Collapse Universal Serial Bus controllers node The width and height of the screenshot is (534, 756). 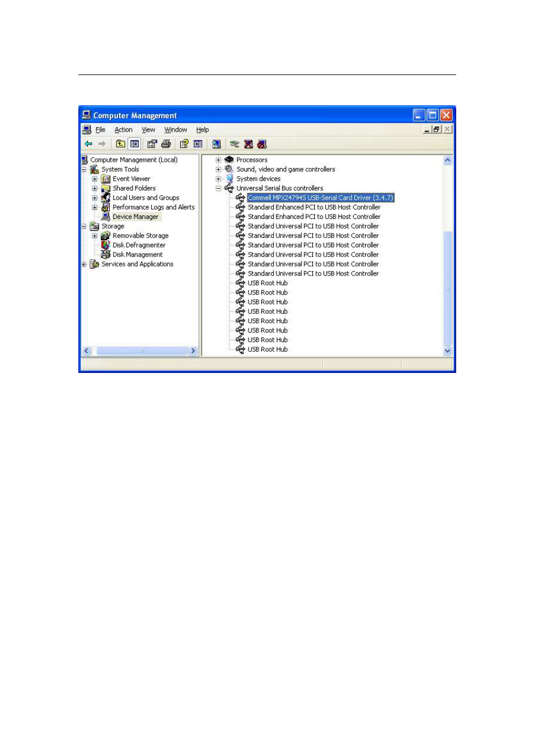pos(218,189)
